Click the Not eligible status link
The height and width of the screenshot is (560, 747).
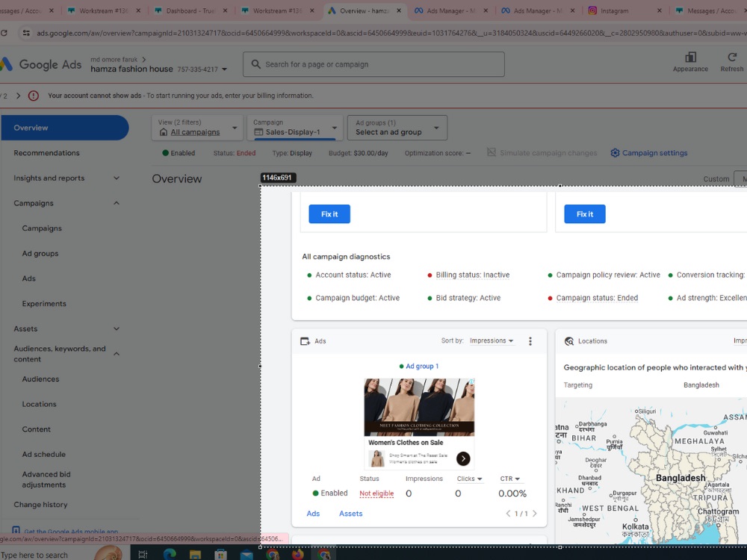[x=376, y=494]
